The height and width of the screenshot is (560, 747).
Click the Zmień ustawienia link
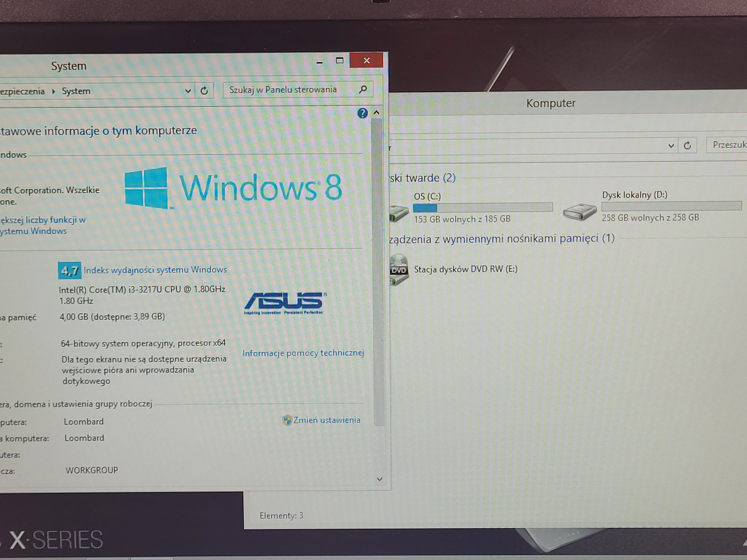[327, 420]
